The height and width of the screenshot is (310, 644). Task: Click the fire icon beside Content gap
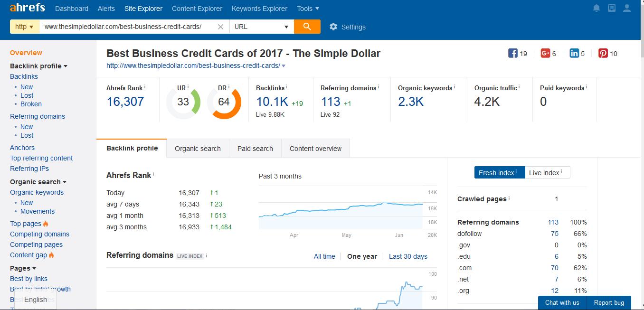pyautogui.click(x=51, y=255)
